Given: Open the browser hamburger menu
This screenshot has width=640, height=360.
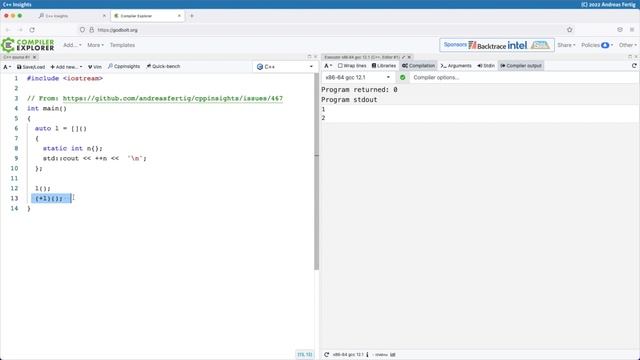Looking at the screenshot, I should point(632,30).
